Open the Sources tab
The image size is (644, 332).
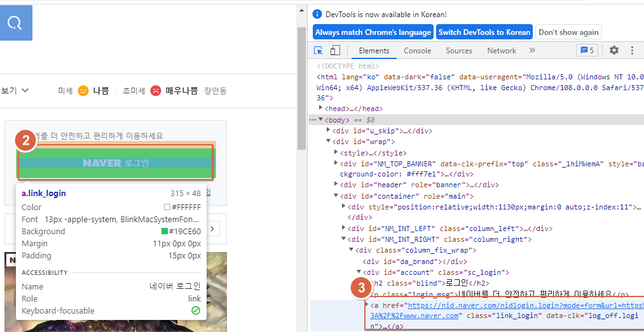click(459, 50)
